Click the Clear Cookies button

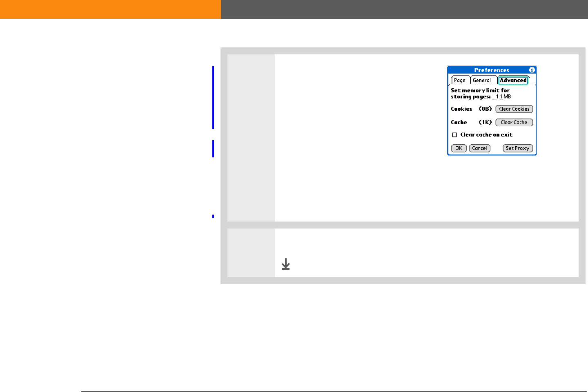tap(514, 109)
